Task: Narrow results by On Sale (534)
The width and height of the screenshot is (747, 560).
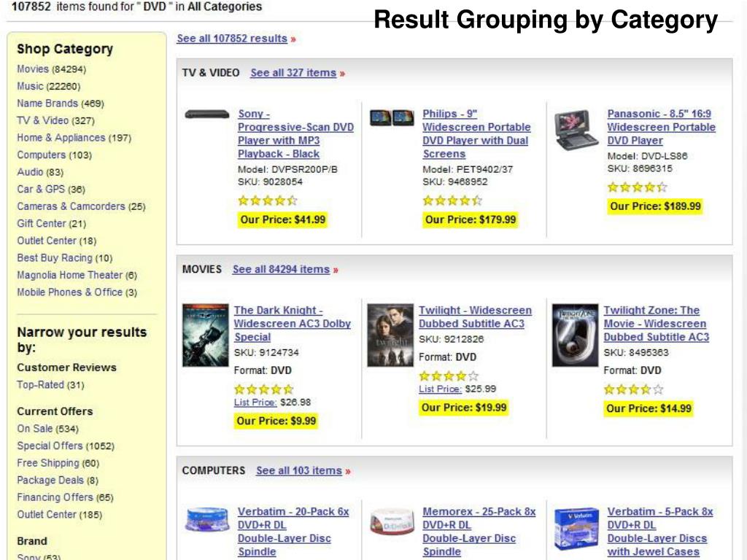Action: [x=47, y=429]
